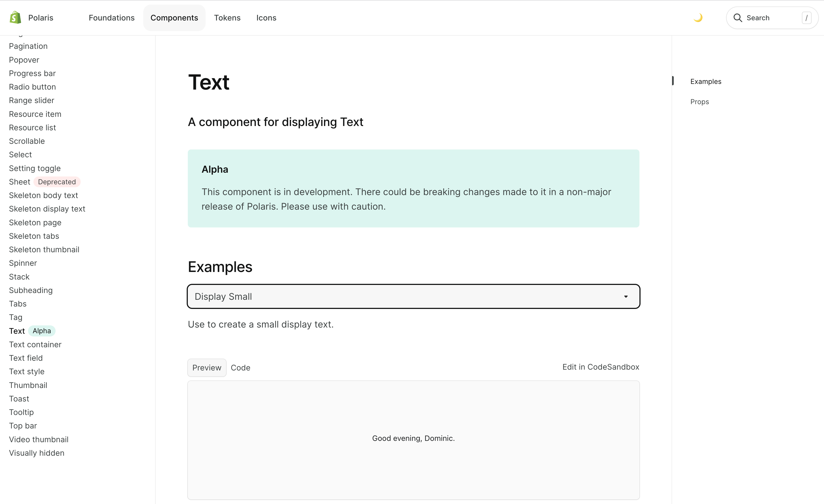Click the Search input field
Screen dimensions: 824x504
[769, 18]
